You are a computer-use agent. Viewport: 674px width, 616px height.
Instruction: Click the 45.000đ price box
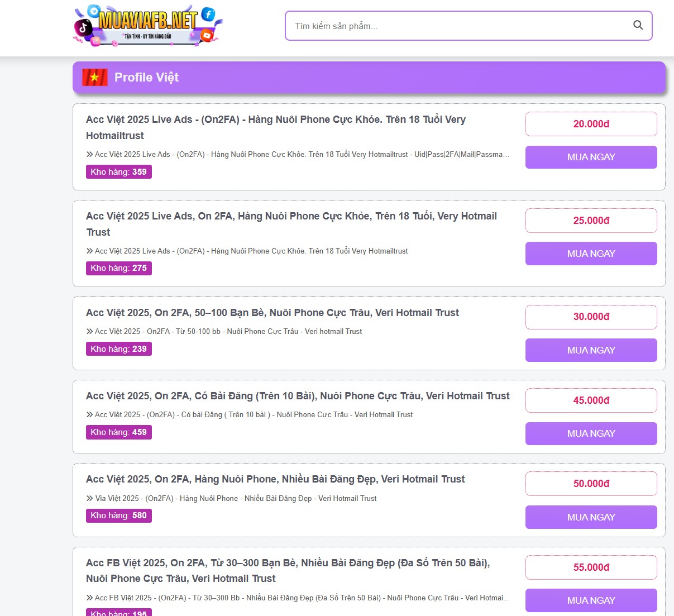coord(591,400)
